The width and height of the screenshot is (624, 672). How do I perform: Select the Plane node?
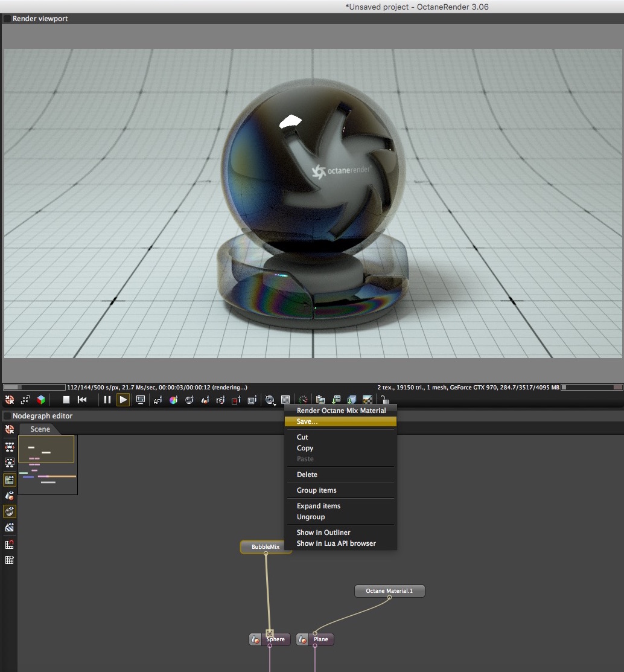321,639
